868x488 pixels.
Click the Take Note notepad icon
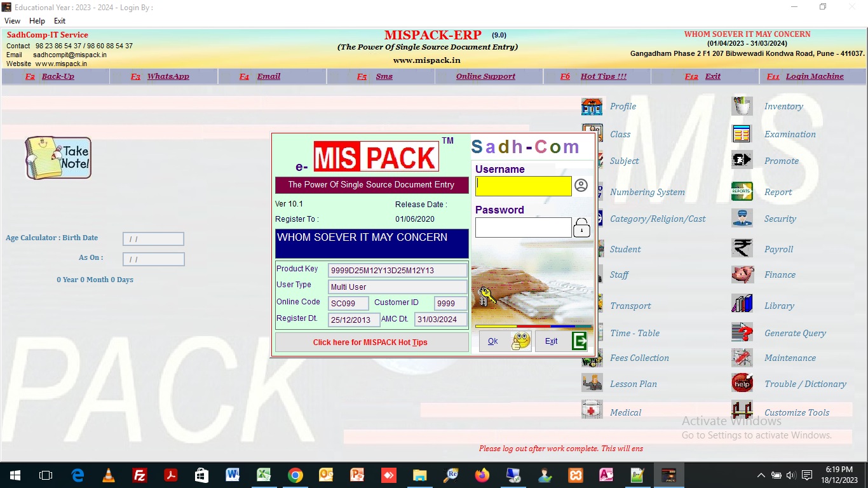58,158
